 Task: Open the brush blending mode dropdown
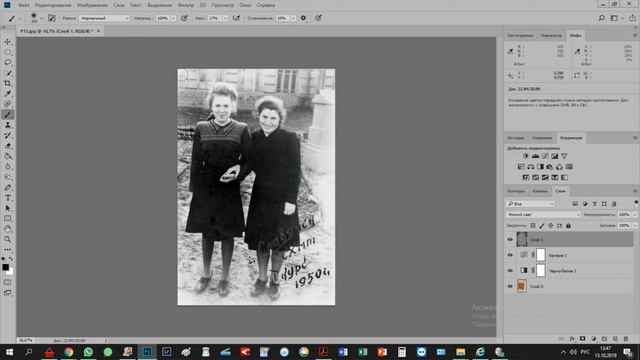point(104,18)
